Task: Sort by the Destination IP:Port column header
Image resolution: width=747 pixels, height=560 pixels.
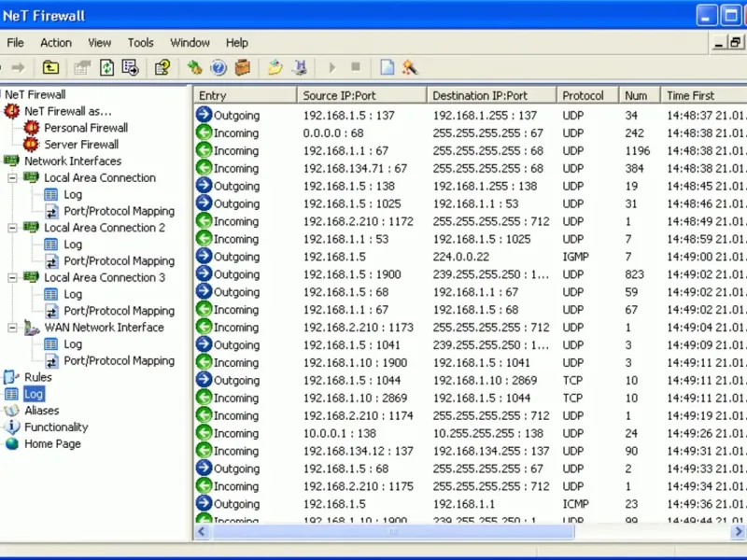Action: point(492,95)
